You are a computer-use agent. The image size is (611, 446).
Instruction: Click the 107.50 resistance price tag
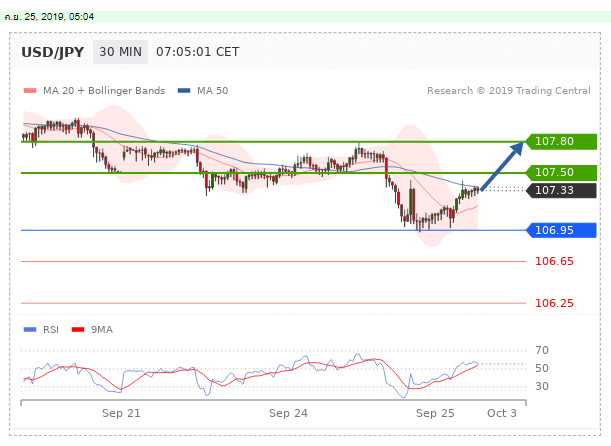(x=561, y=172)
